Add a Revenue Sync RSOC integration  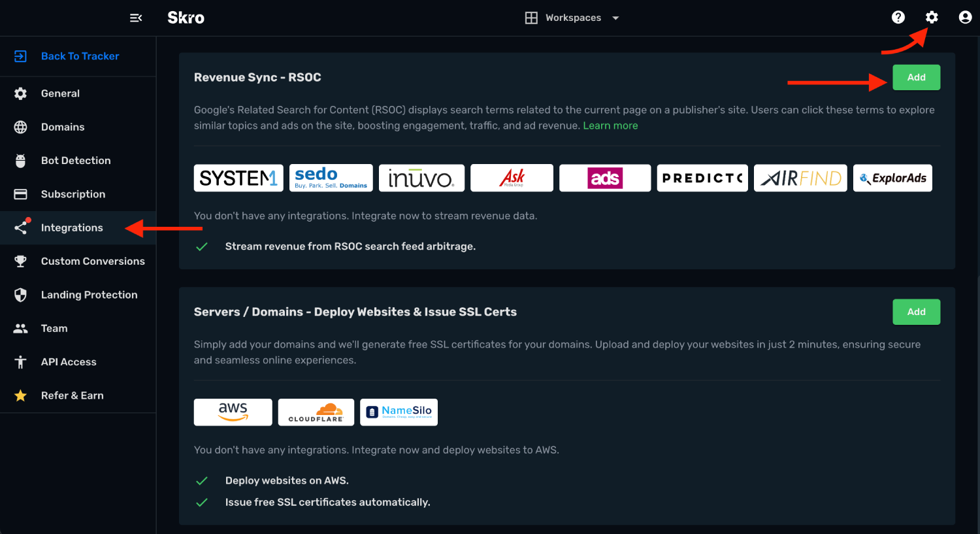(x=917, y=77)
